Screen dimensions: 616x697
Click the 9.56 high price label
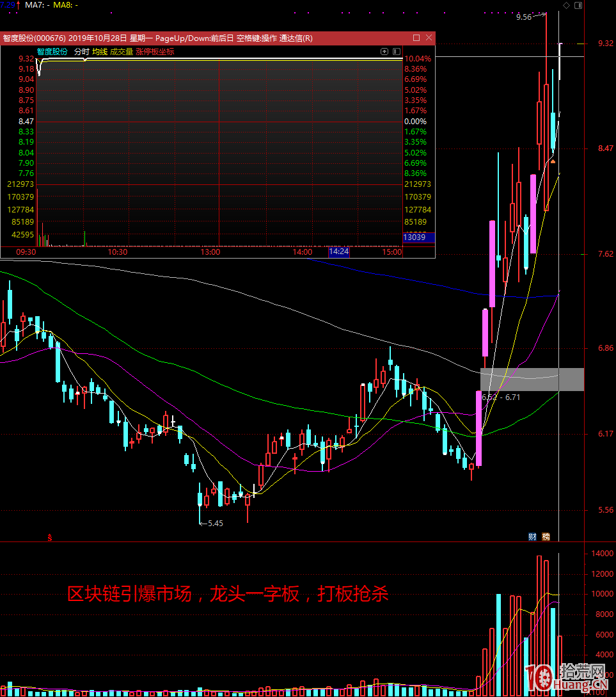(524, 17)
